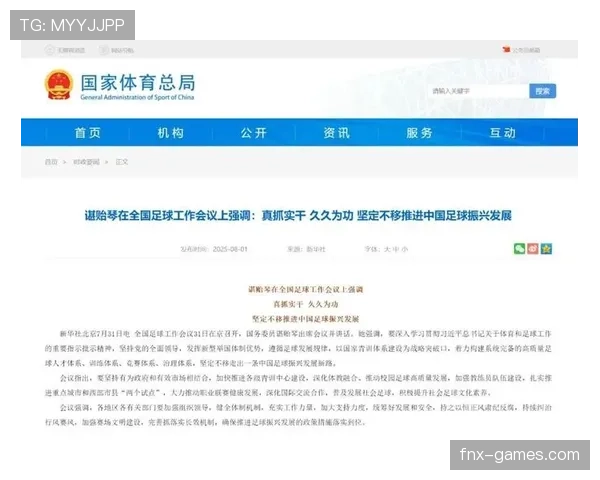Click the paragraph beginning 会议强调
The height and width of the screenshot is (480, 600).
click(298, 415)
